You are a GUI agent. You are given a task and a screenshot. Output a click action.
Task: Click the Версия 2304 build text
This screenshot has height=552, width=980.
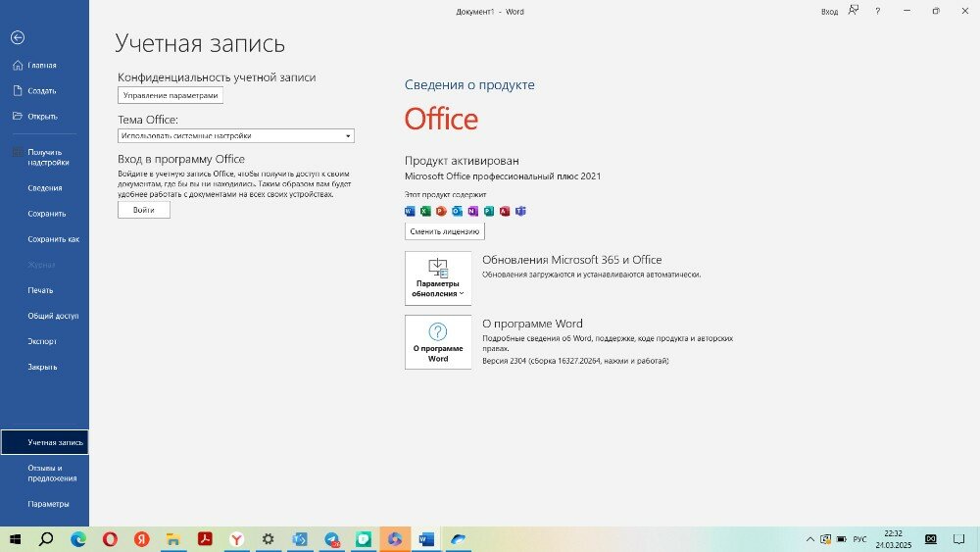[575, 361]
